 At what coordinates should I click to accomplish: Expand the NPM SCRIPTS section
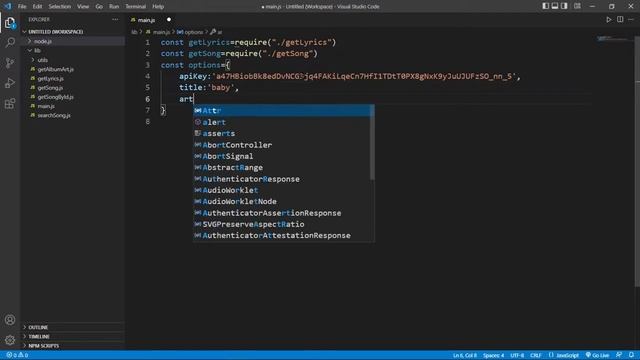pos(73,346)
